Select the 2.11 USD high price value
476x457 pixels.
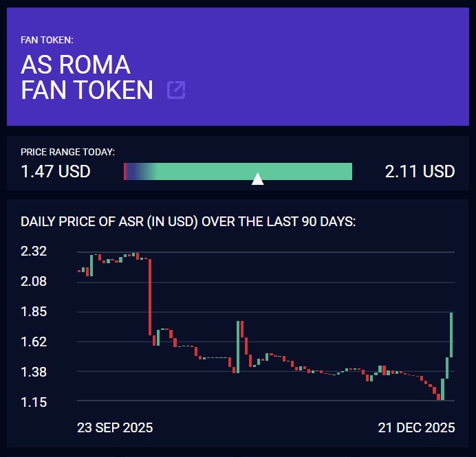tap(420, 171)
